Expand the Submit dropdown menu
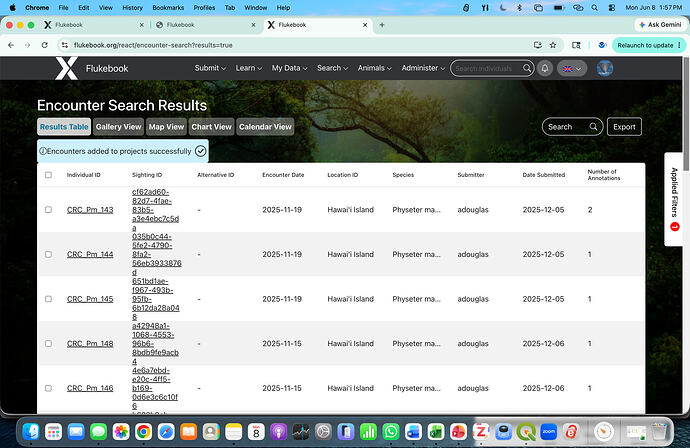The height and width of the screenshot is (448, 690). point(210,68)
